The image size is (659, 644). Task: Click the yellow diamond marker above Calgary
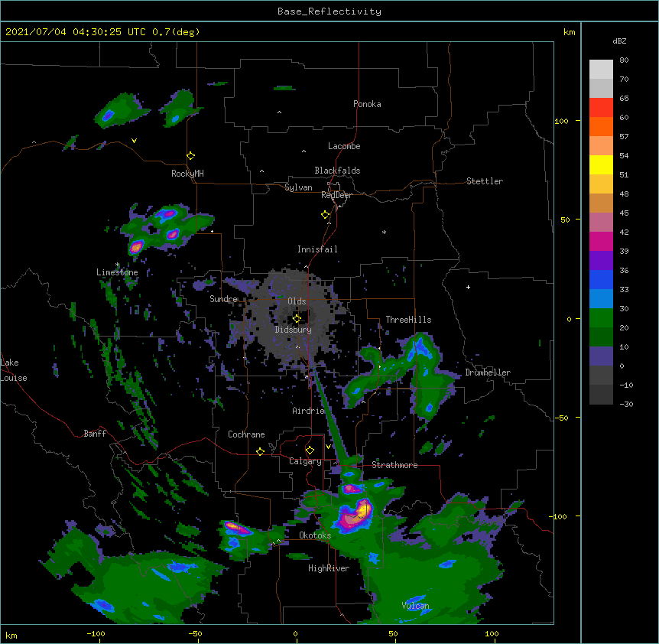310,450
